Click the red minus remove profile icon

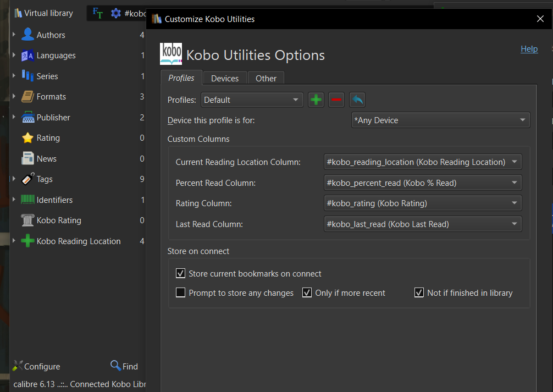[336, 100]
